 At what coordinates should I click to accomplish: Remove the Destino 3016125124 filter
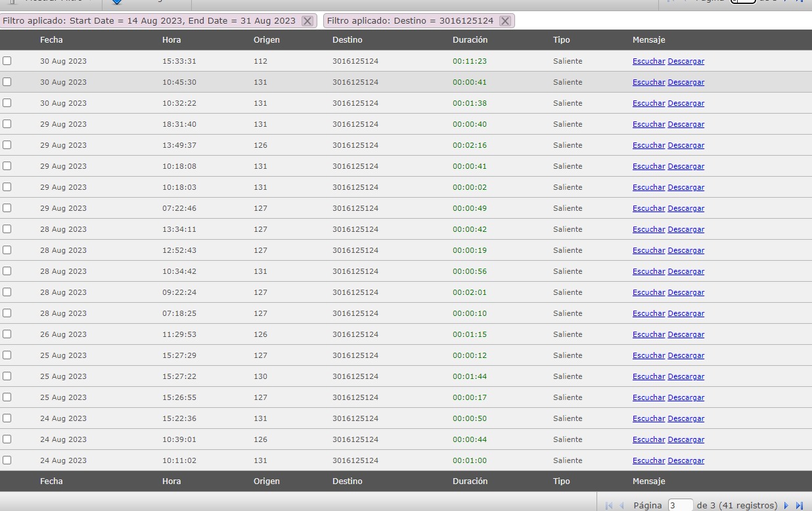click(505, 21)
